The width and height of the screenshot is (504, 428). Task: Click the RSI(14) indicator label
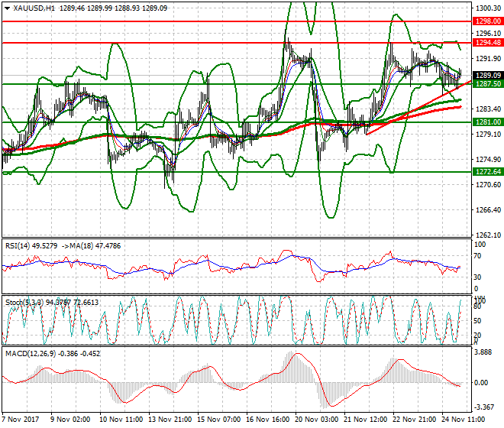(x=19, y=245)
